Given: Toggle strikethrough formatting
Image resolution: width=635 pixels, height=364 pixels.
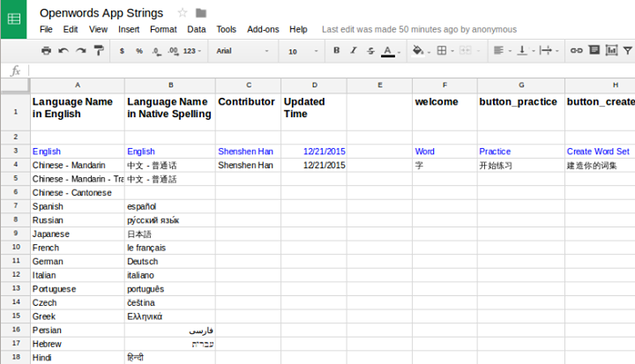Looking at the screenshot, I should pos(370,50).
